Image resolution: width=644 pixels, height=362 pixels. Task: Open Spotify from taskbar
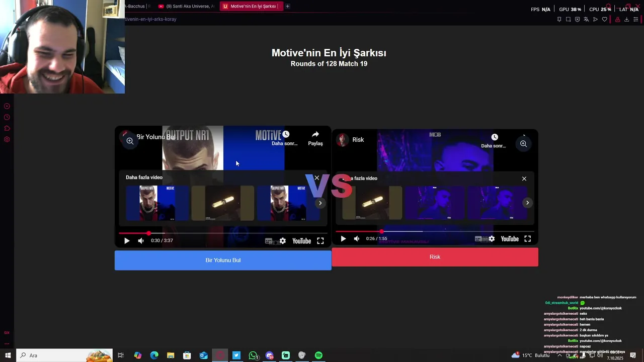click(x=318, y=355)
